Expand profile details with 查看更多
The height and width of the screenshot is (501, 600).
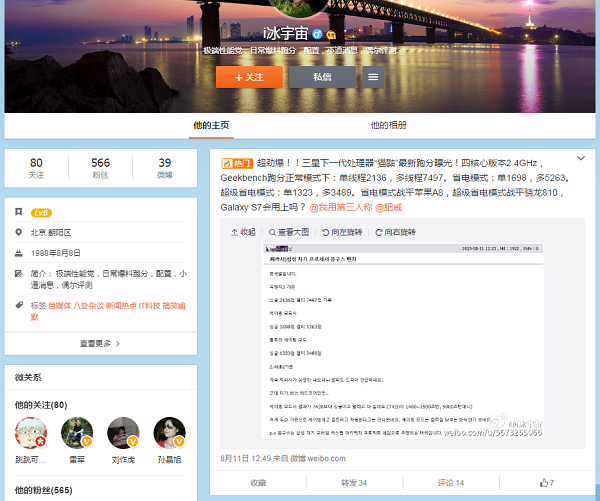point(99,343)
